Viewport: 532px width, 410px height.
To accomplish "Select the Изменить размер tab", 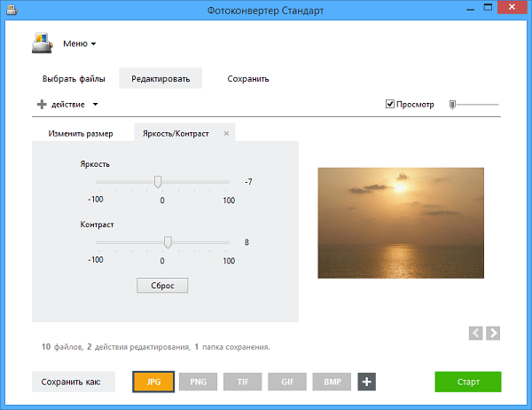I will [x=81, y=133].
